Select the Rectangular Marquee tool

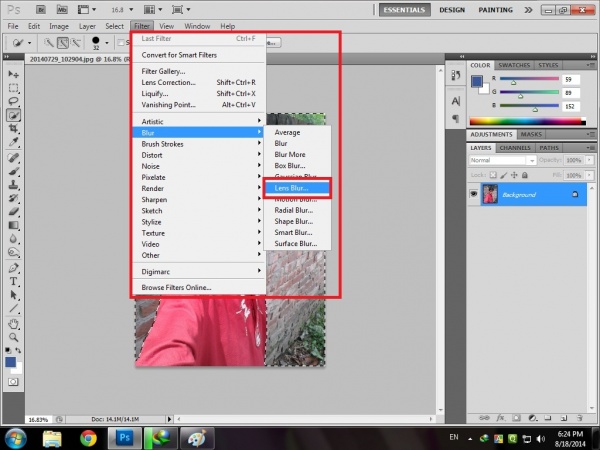pyautogui.click(x=13, y=88)
